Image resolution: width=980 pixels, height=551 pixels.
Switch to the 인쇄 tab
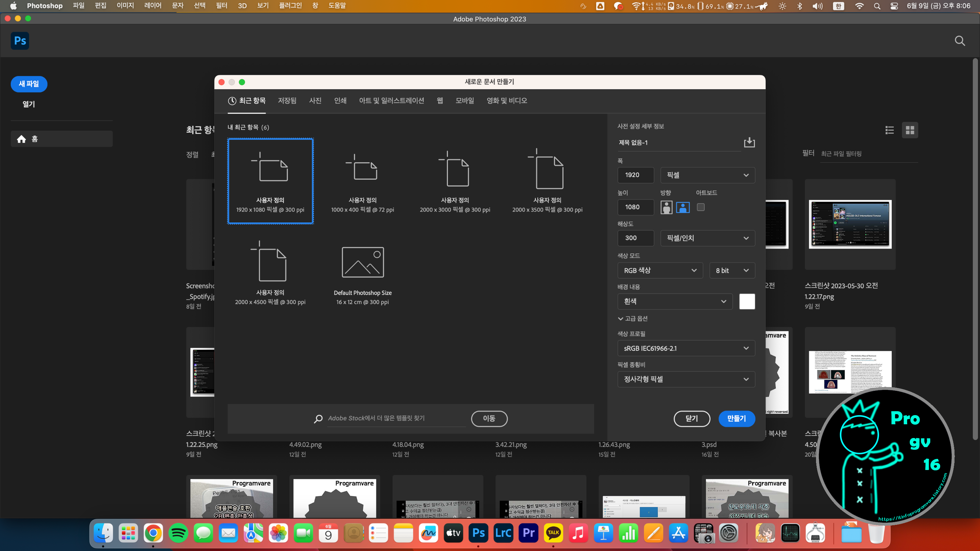point(340,101)
